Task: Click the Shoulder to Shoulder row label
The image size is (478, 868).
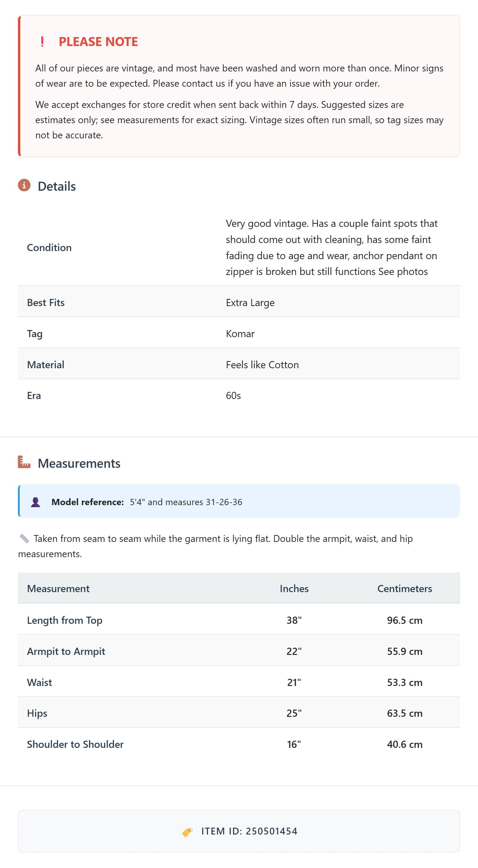Action: [76, 744]
